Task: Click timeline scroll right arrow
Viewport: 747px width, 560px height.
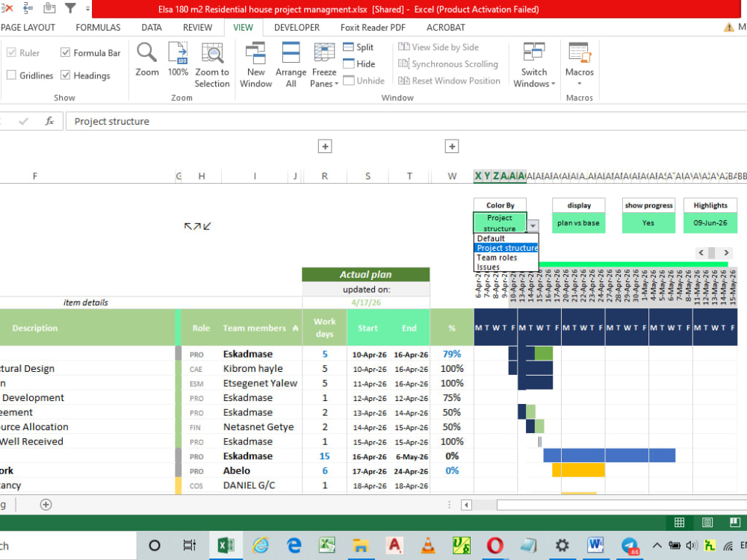Action: pyautogui.click(x=726, y=253)
